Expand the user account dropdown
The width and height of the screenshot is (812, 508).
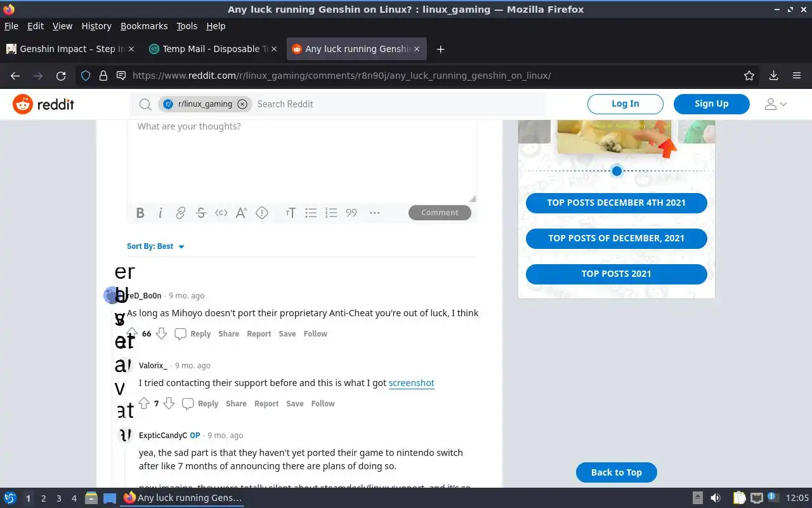(775, 104)
